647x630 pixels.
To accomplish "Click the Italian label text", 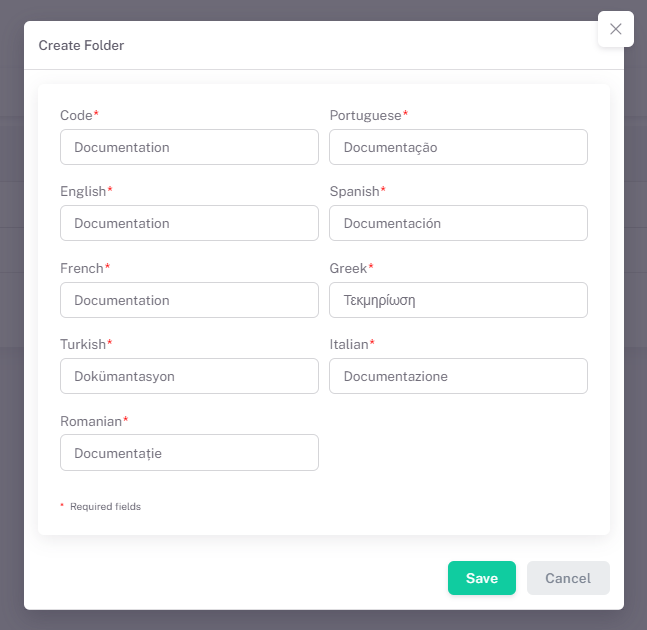I will tap(349, 344).
